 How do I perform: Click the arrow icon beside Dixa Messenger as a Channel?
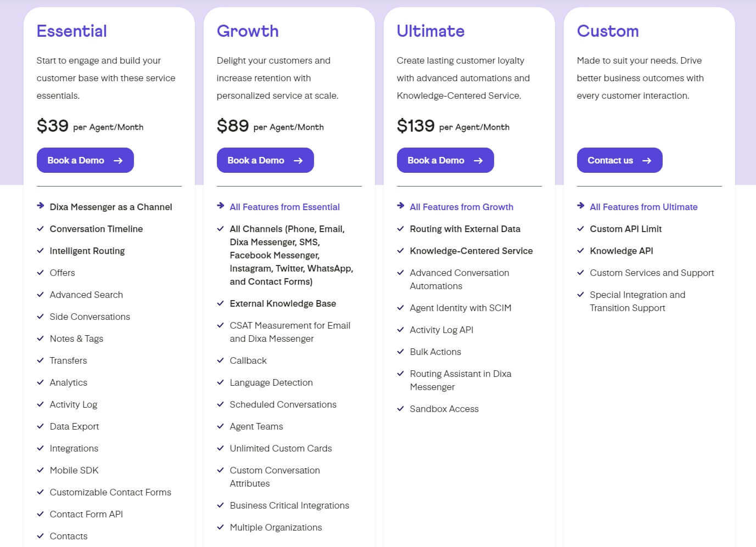[x=40, y=206]
